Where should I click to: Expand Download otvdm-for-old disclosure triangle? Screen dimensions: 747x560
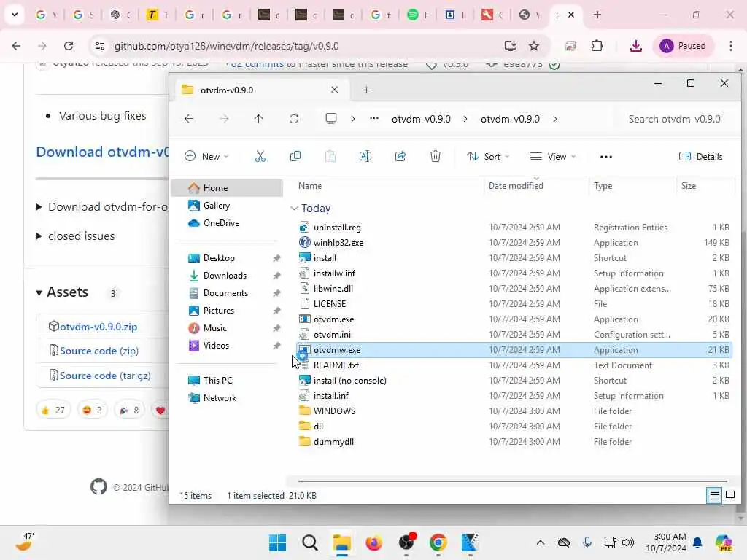pos(39,206)
